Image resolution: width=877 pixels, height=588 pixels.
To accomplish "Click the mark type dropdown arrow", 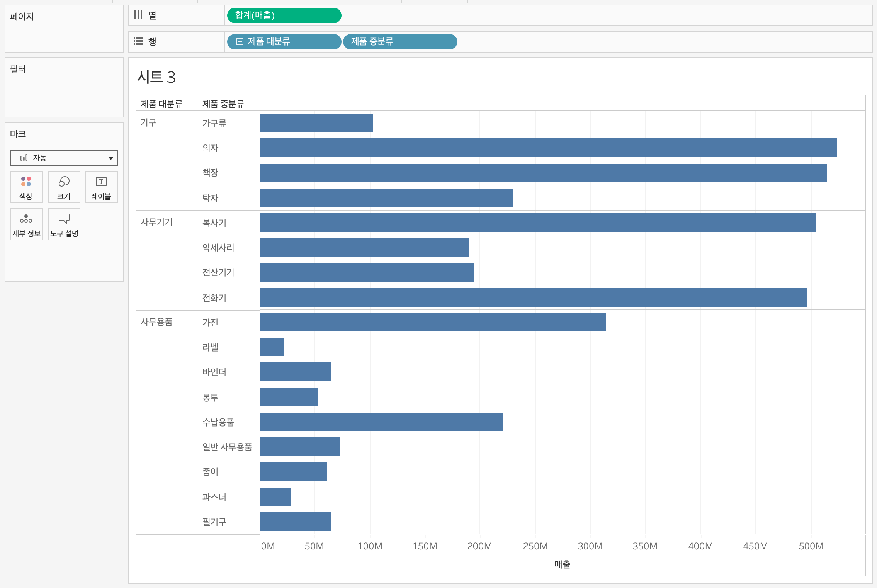I will point(111,158).
